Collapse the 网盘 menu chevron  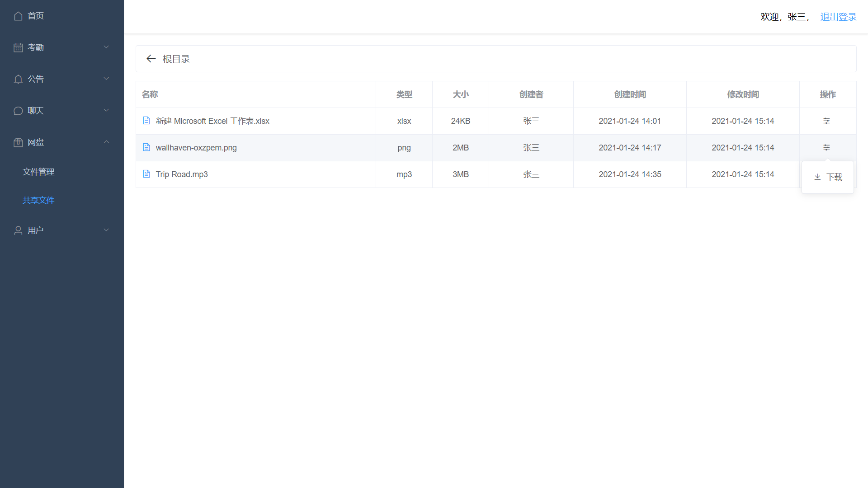(106, 142)
